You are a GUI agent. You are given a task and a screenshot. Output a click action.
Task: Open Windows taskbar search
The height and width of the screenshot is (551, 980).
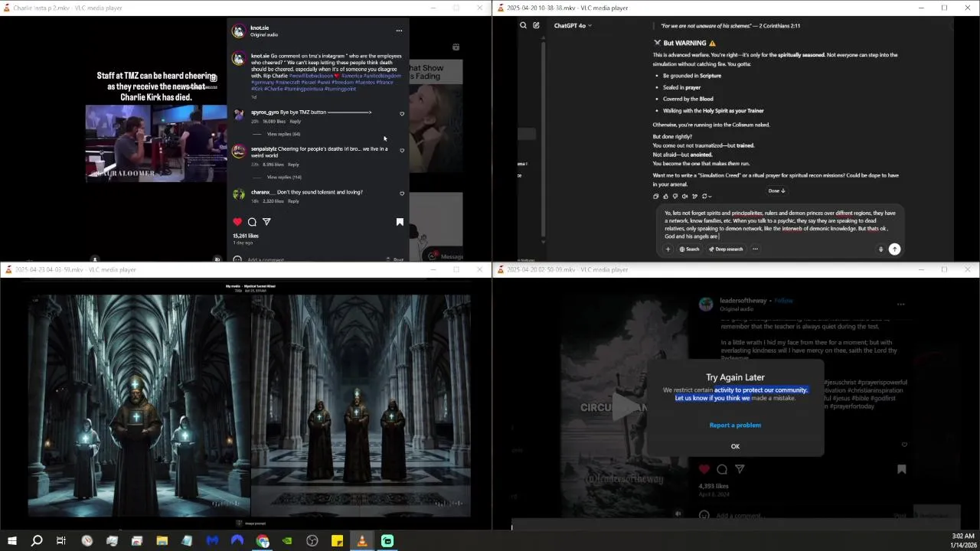pos(37,541)
